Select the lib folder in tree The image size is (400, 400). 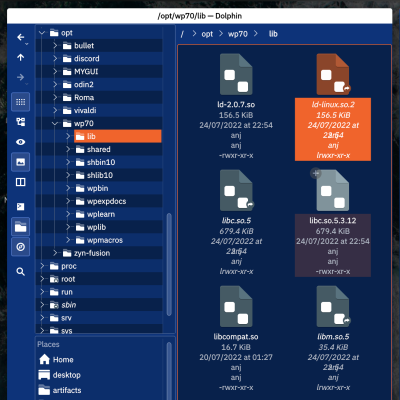pos(118,136)
